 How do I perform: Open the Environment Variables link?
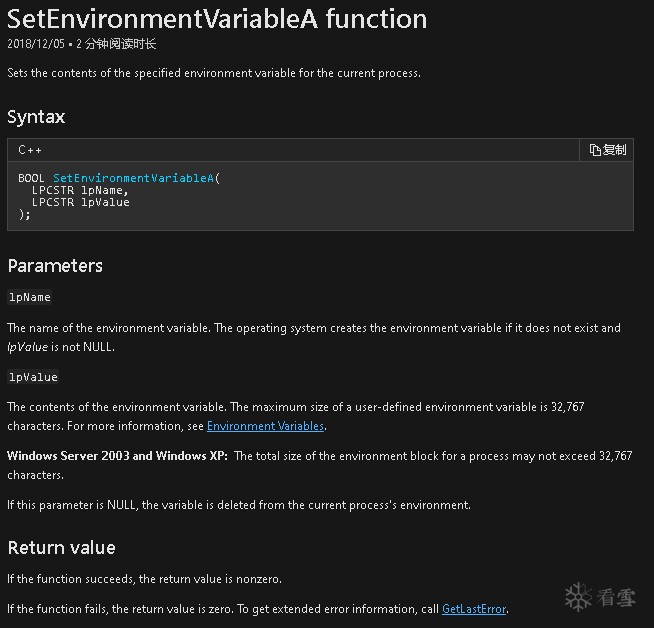point(265,426)
